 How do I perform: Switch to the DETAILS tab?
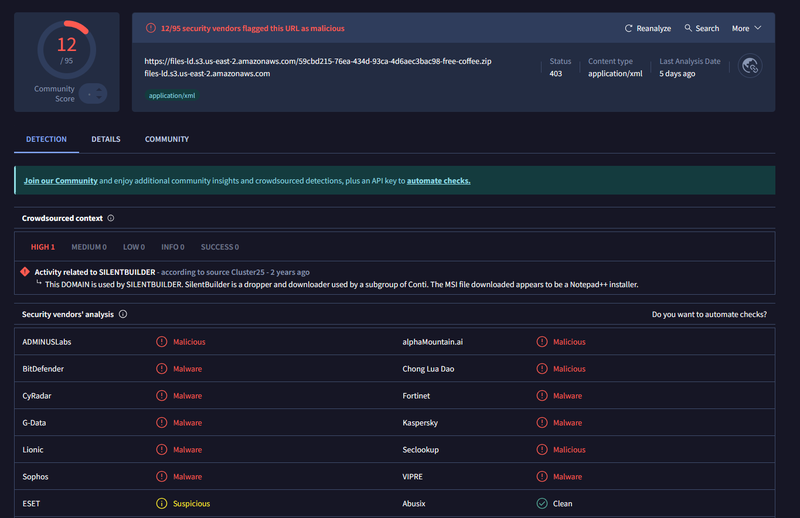coord(106,139)
